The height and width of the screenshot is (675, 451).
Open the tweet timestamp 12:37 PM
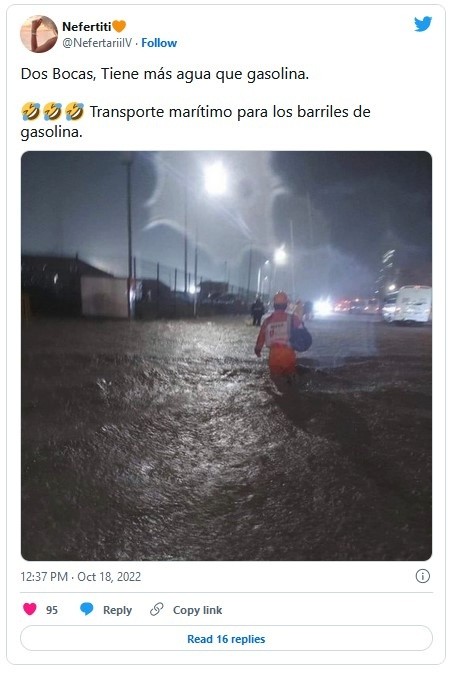pyautogui.click(x=44, y=576)
